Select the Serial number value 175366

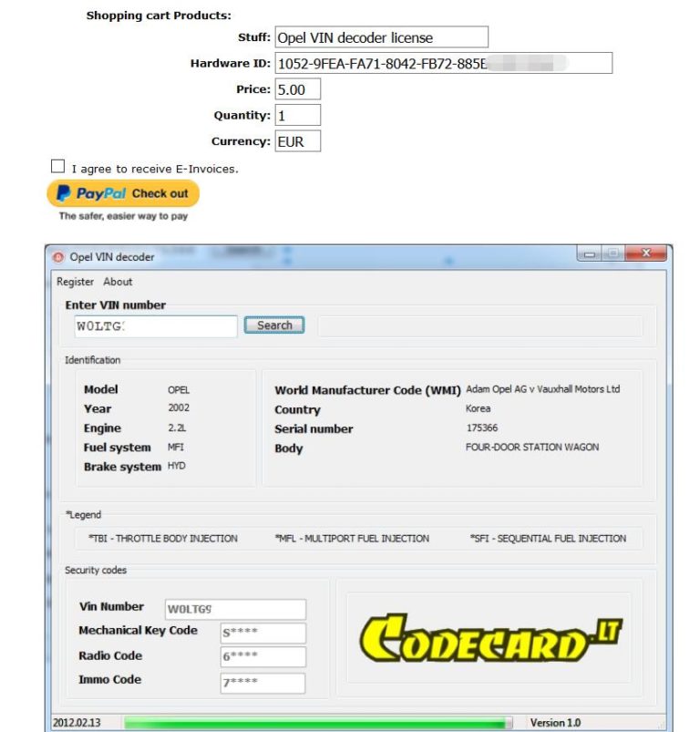click(x=482, y=428)
